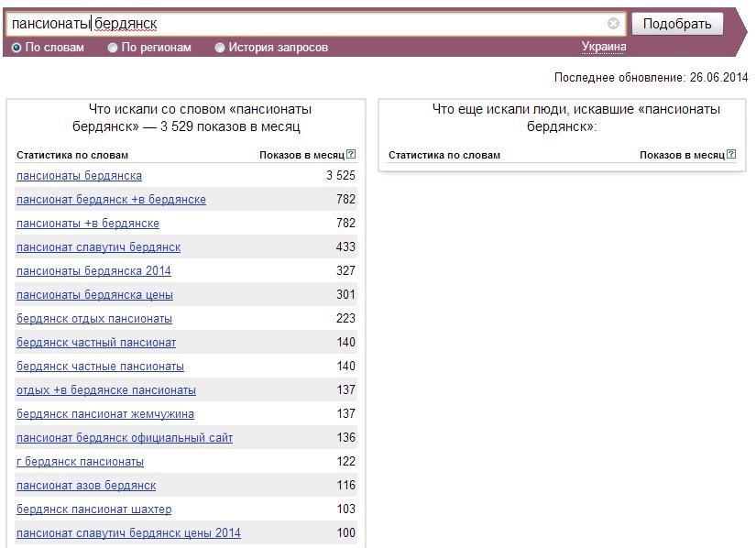
Task: Click the value '100' in last row
Action: click(345, 533)
